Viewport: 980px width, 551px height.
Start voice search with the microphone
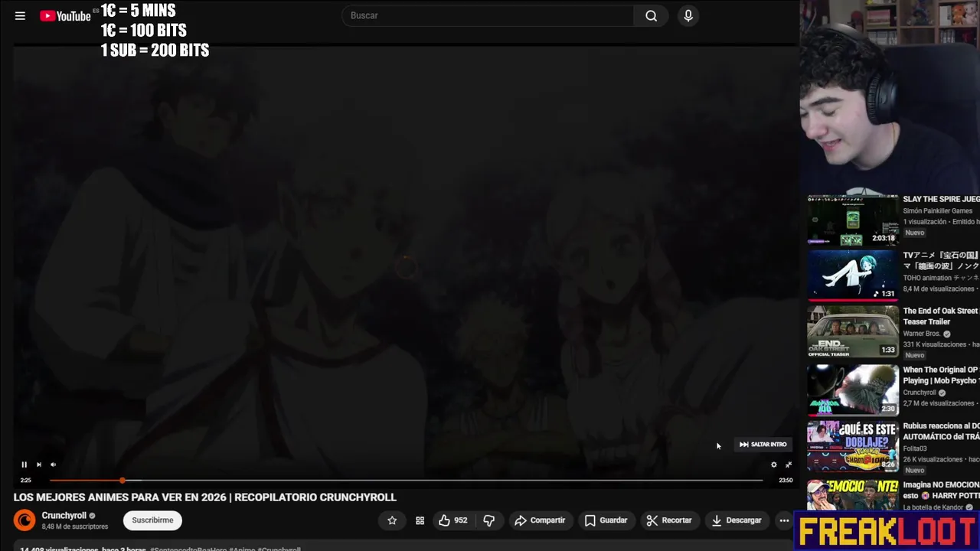click(x=688, y=15)
